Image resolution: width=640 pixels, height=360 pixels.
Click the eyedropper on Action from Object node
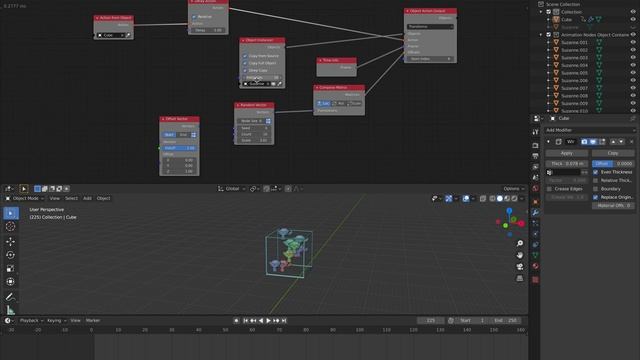128,36
